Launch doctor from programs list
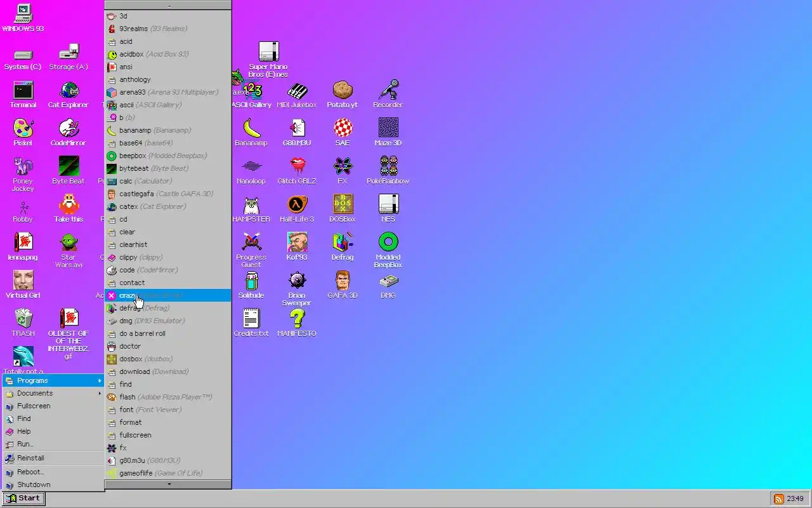 pyautogui.click(x=168, y=346)
